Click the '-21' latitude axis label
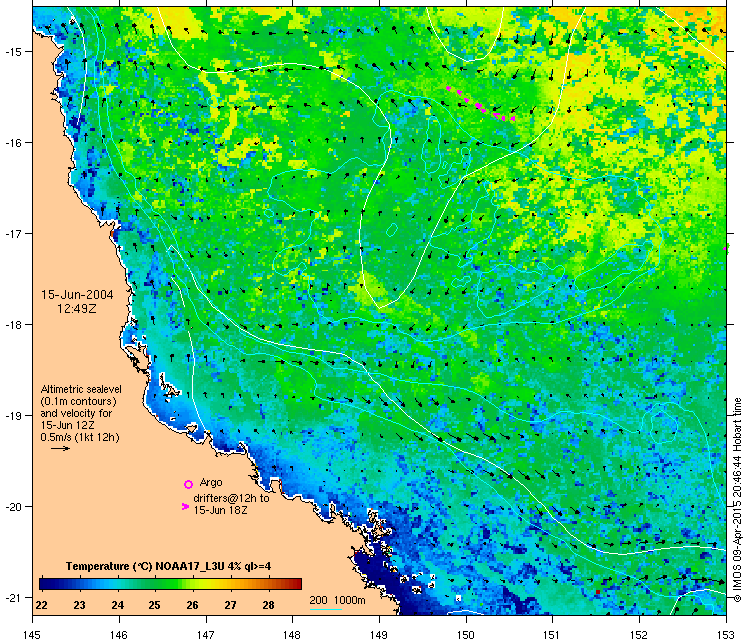 12,597
